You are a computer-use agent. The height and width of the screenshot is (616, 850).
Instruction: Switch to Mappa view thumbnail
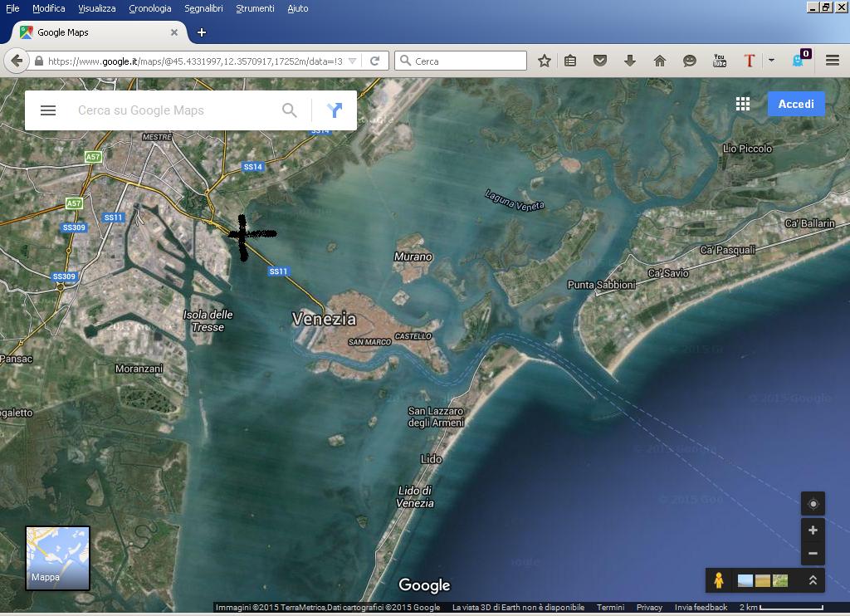(x=57, y=558)
